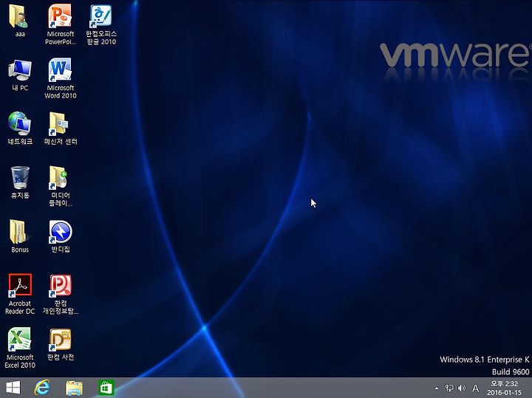The image size is (532, 398).
Task: Open File Explorer from taskbar
Action: point(74,388)
